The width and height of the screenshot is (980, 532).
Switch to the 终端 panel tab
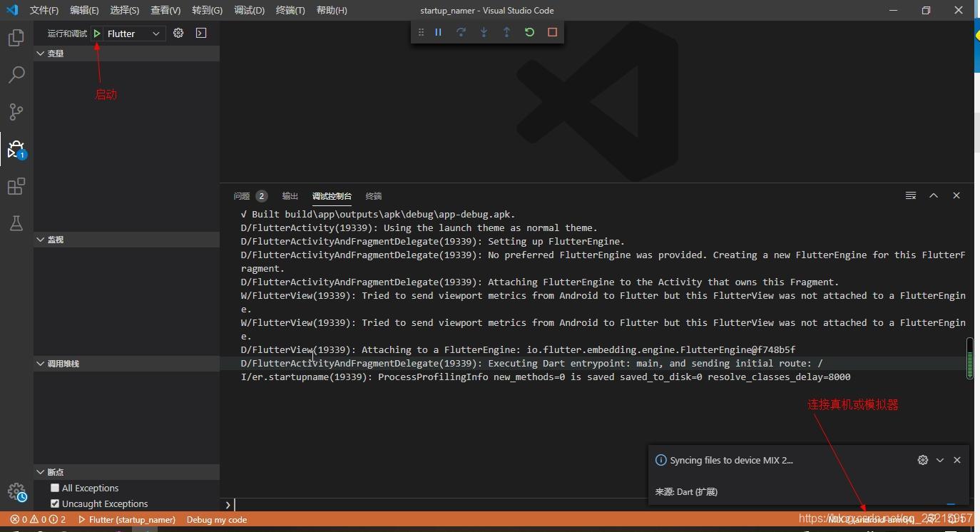tap(374, 196)
